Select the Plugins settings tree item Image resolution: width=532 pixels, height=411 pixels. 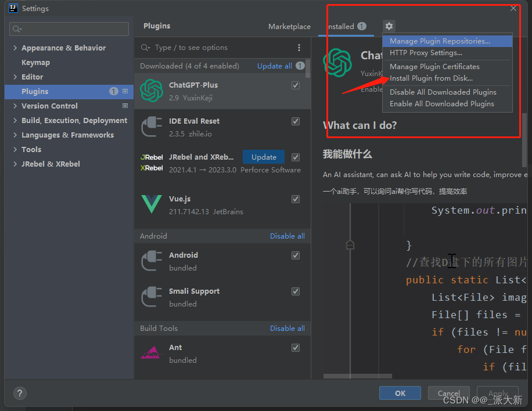[x=69, y=92]
